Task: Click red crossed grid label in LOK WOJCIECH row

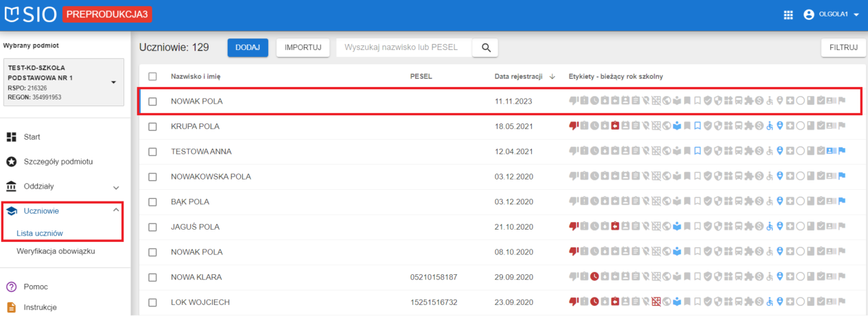Action: coord(657,302)
